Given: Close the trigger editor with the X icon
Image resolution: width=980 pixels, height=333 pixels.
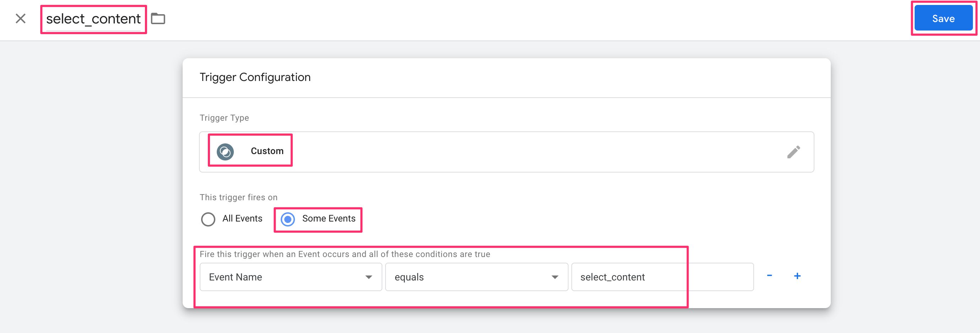Looking at the screenshot, I should pyautogui.click(x=21, y=18).
